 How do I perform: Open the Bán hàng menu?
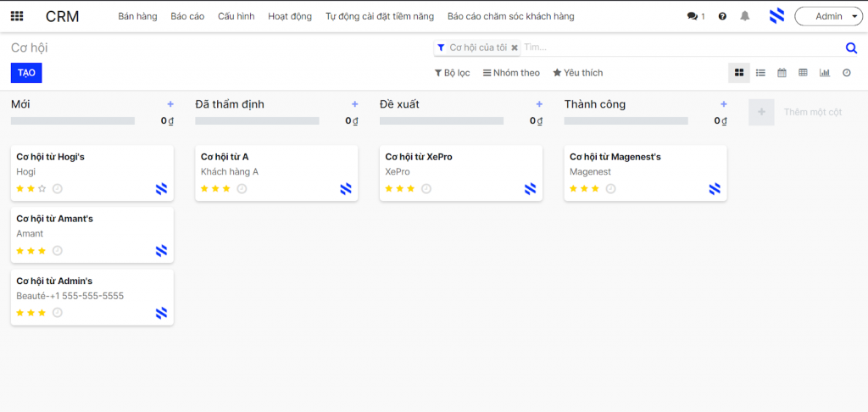coord(138,17)
